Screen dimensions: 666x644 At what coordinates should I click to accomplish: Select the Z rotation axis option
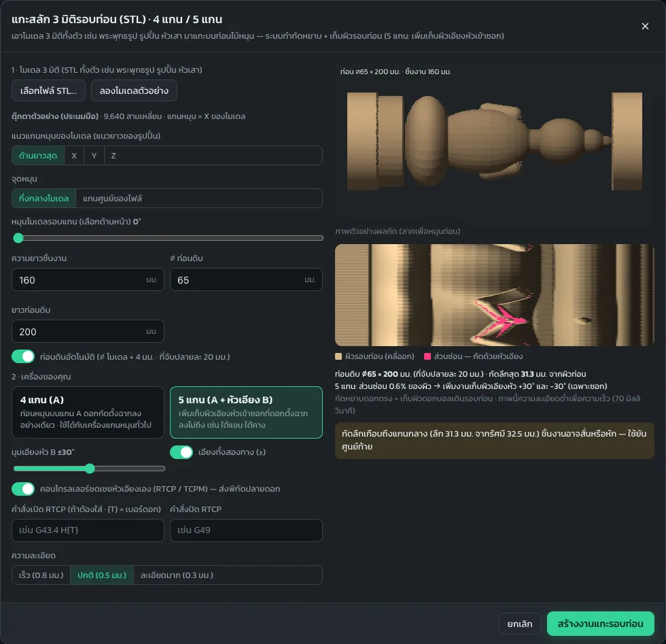click(x=113, y=156)
